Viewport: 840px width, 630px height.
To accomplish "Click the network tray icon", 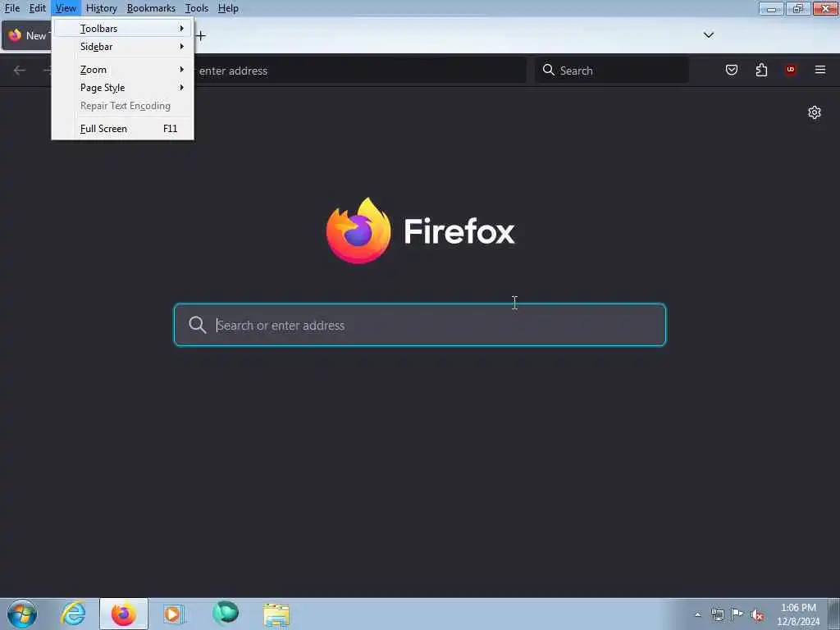I will point(717,615).
